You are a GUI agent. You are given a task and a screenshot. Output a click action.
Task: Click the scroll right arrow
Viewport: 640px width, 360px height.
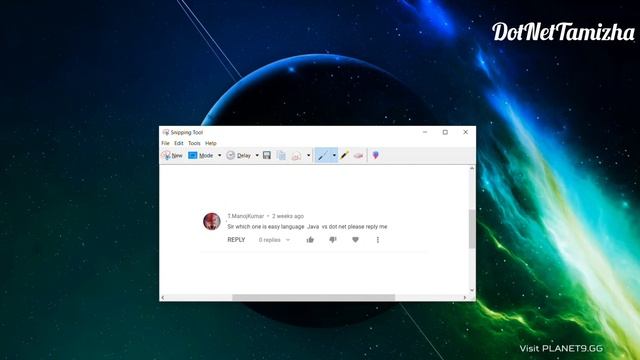click(x=465, y=298)
